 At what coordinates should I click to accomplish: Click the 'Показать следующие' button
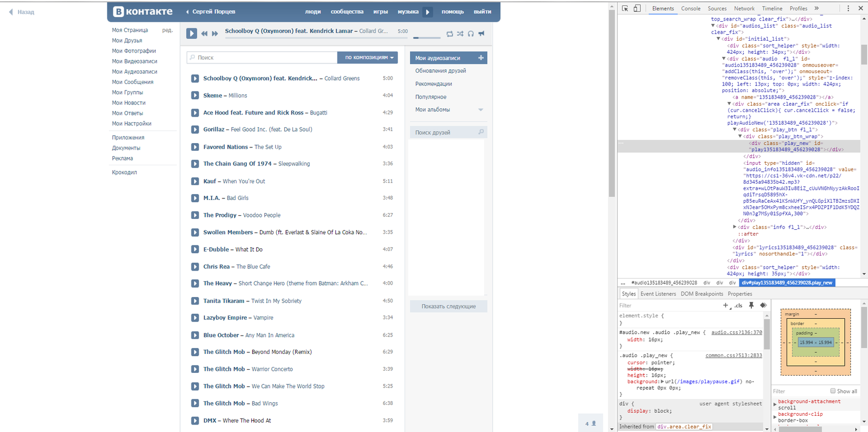(448, 306)
